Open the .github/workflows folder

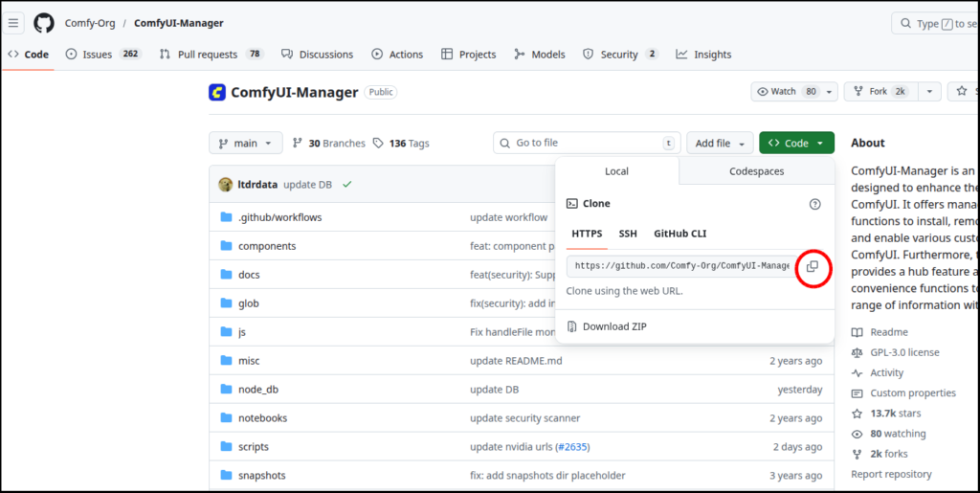click(279, 217)
